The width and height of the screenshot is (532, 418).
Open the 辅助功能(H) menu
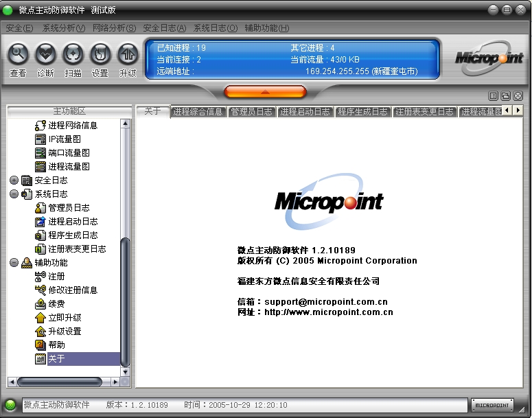(267, 28)
